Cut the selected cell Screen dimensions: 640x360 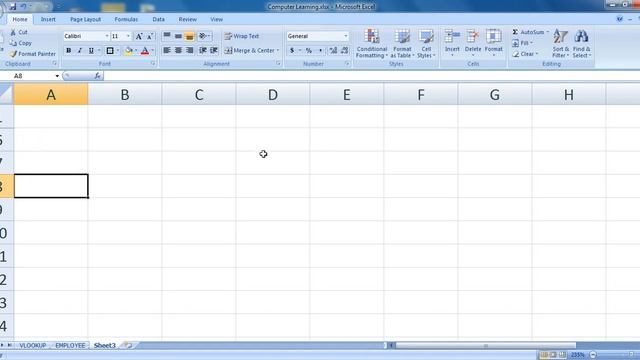(19, 32)
